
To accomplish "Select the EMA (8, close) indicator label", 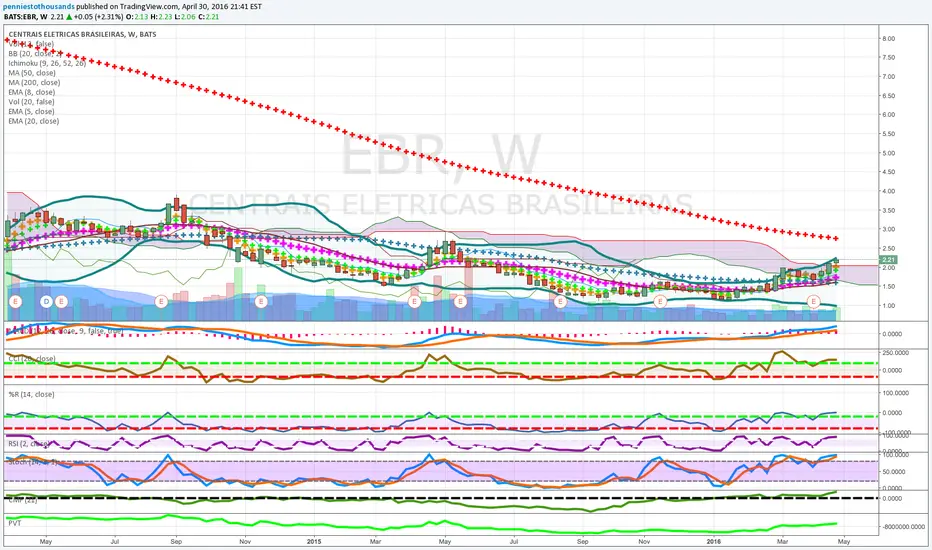I will pos(32,92).
